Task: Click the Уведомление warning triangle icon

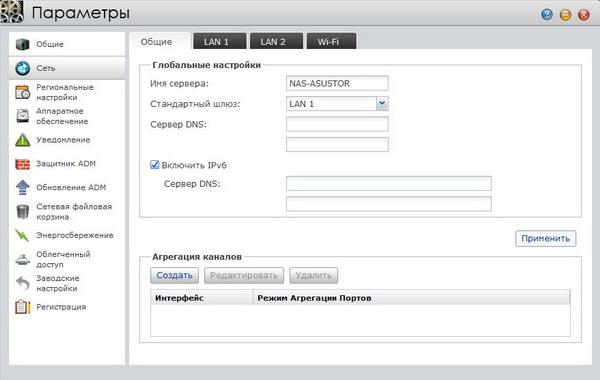Action: (23, 140)
